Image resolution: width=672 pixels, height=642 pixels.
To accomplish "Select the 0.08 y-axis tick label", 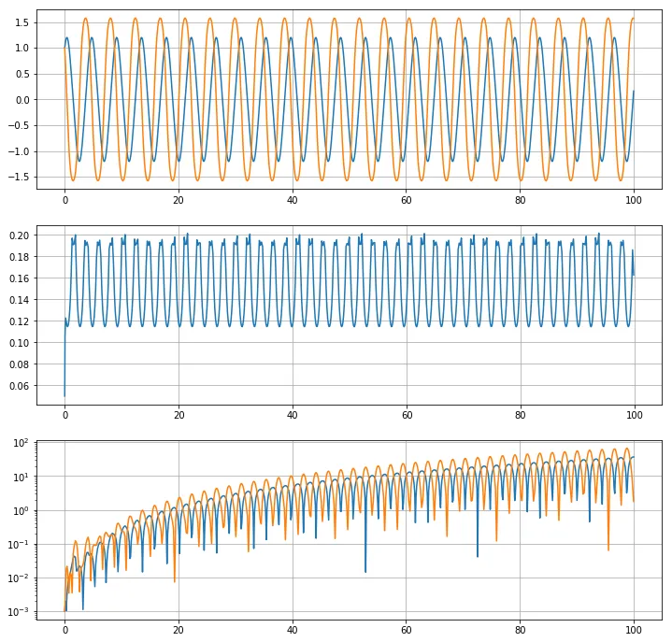I will (20, 364).
